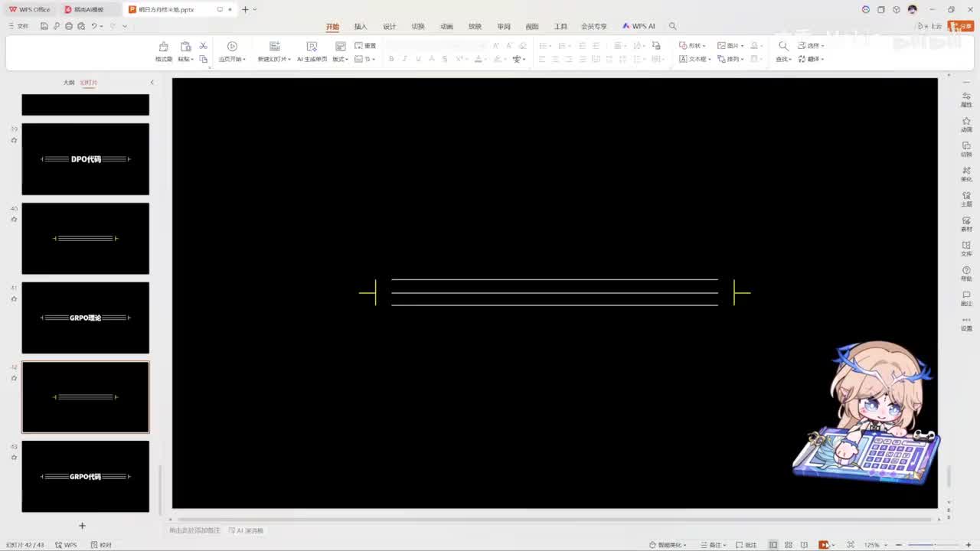Toggle Comments (批注) in status bar
Viewport: 980px width, 551px height.
pos(746,545)
